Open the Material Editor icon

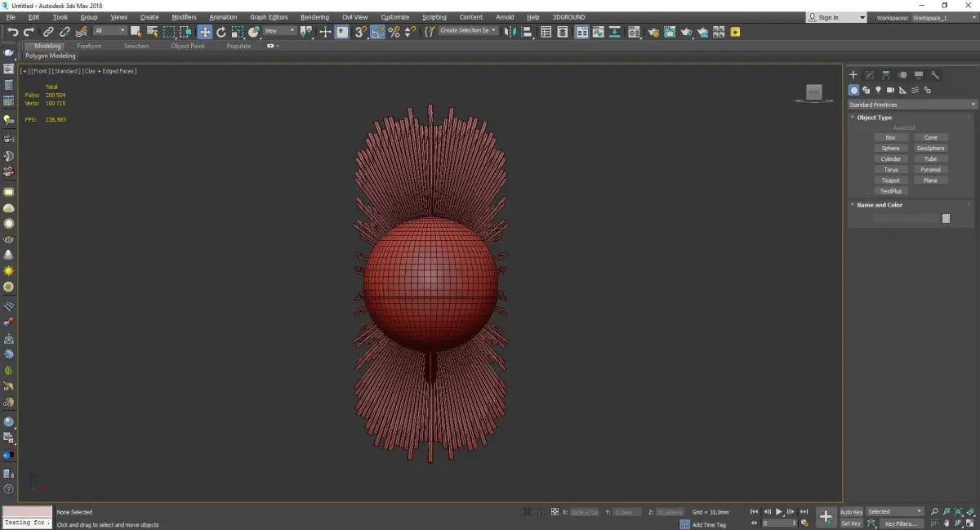[634, 32]
